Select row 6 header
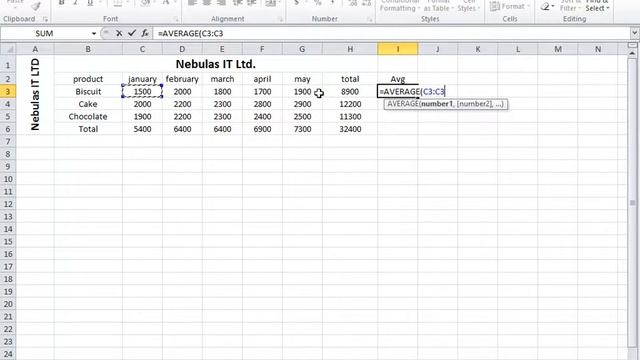 point(8,129)
